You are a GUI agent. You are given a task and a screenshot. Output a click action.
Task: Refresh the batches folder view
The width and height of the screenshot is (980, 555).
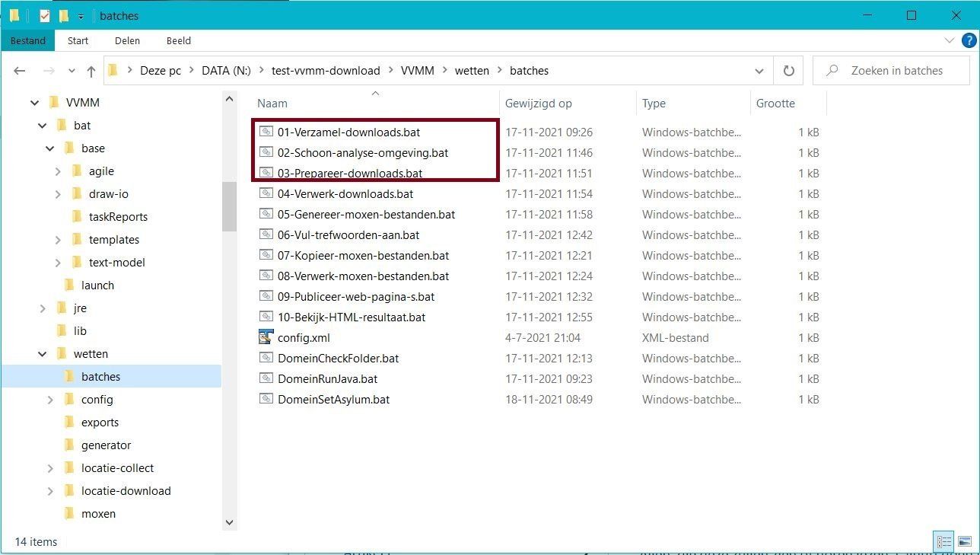click(789, 71)
